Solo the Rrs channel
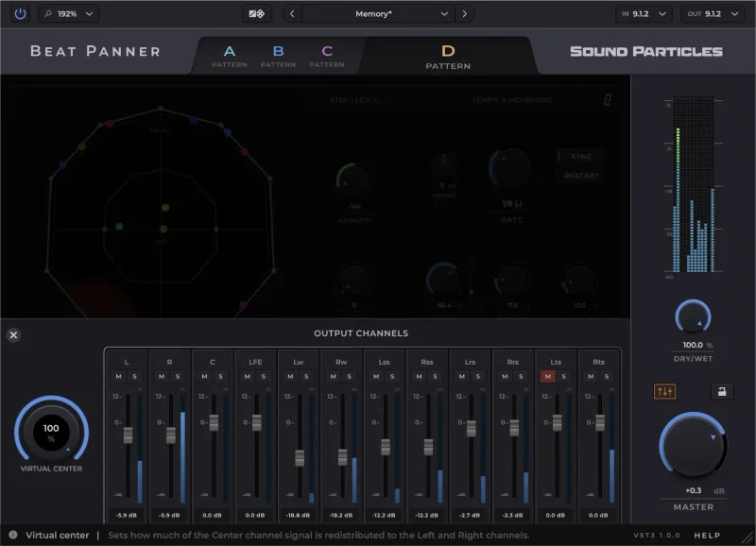The height and width of the screenshot is (546, 756). 521,376
